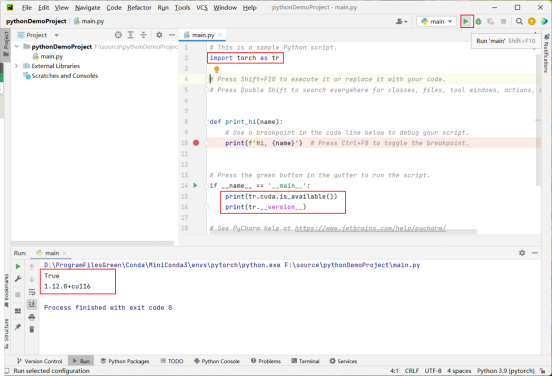Start debugging with the bug icon
This screenshot has height=377, width=552.
tap(478, 21)
